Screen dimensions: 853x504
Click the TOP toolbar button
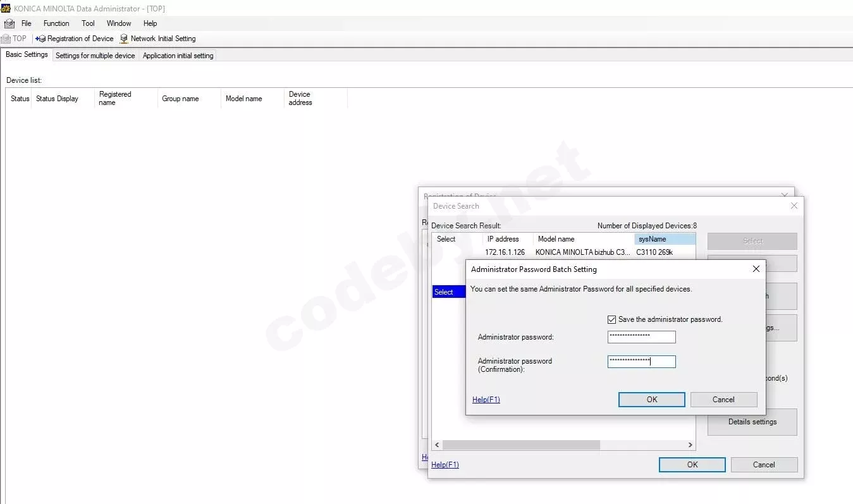click(15, 39)
